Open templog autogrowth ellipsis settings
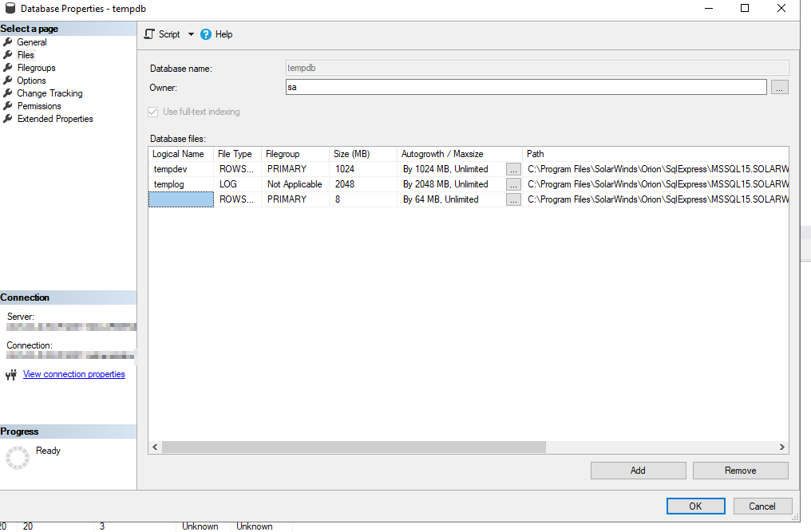 click(513, 183)
